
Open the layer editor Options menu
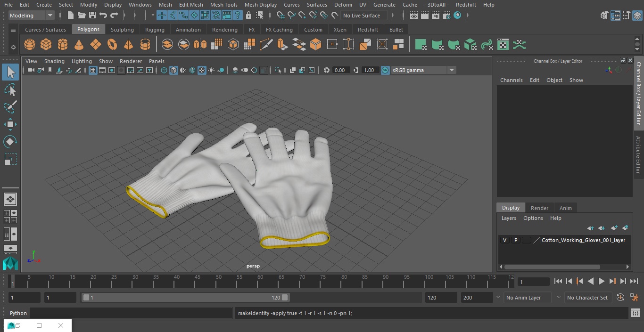(533, 218)
